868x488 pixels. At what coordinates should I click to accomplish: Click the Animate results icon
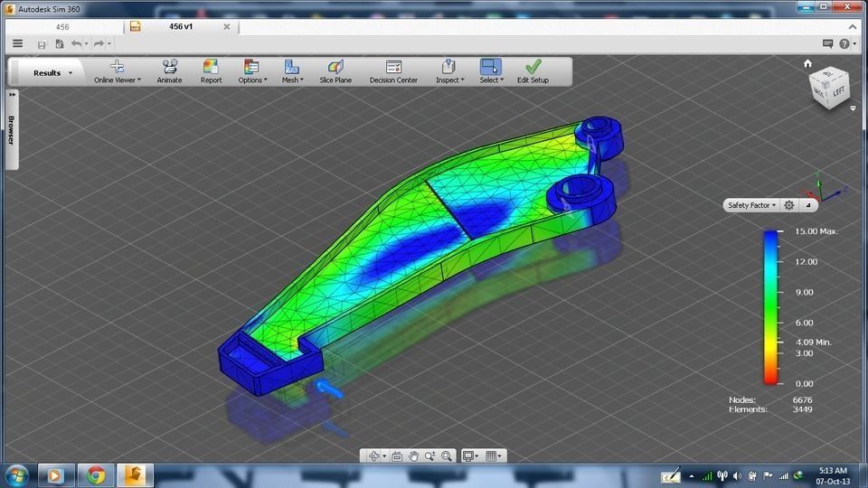coord(169,72)
